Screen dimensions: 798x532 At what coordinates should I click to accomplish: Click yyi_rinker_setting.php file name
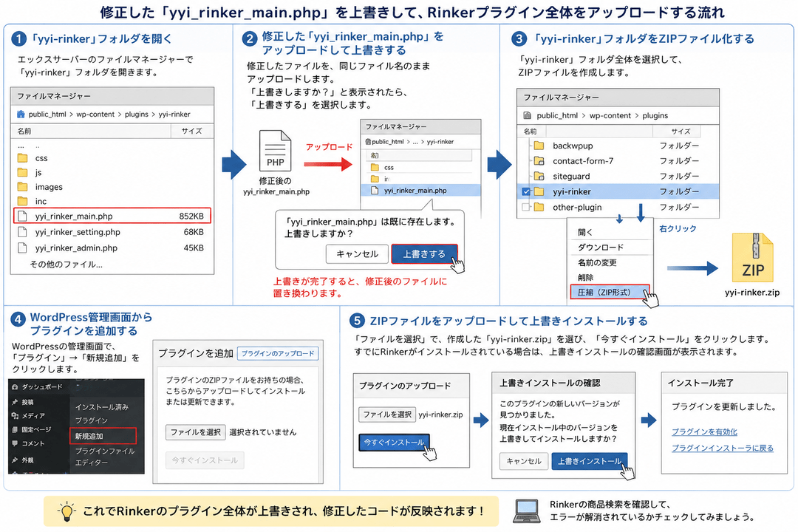coord(78,231)
